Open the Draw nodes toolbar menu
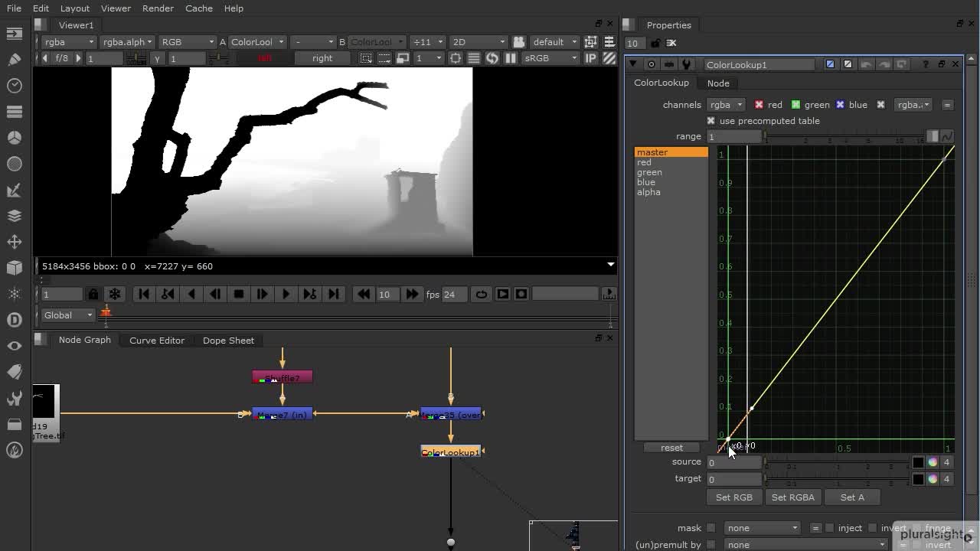980x551 pixels. coord(14,59)
